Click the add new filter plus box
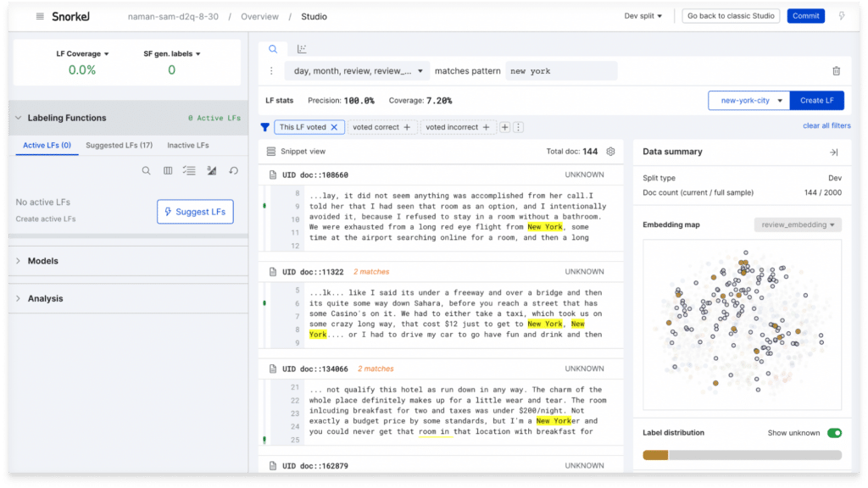 pos(505,127)
